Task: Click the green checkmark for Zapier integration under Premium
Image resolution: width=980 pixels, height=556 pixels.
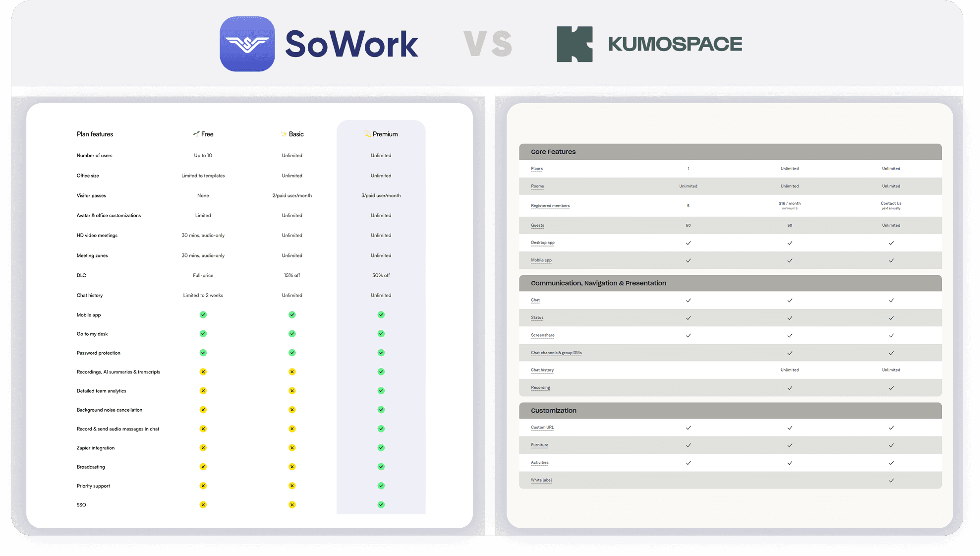Action: tap(381, 447)
